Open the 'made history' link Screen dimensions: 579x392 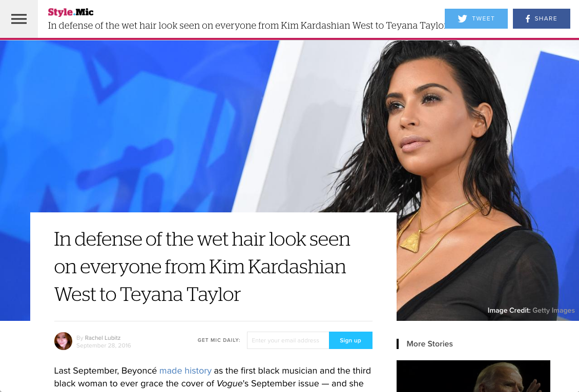185,371
